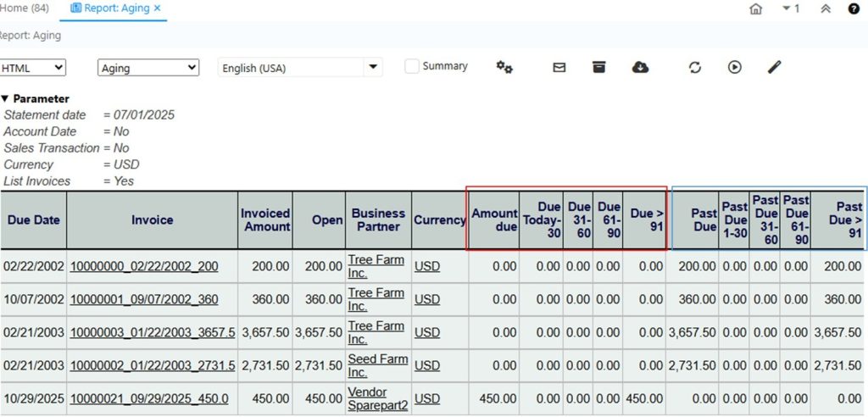Enable the Summary checkbox
This screenshot has height=417, width=868.
412,66
